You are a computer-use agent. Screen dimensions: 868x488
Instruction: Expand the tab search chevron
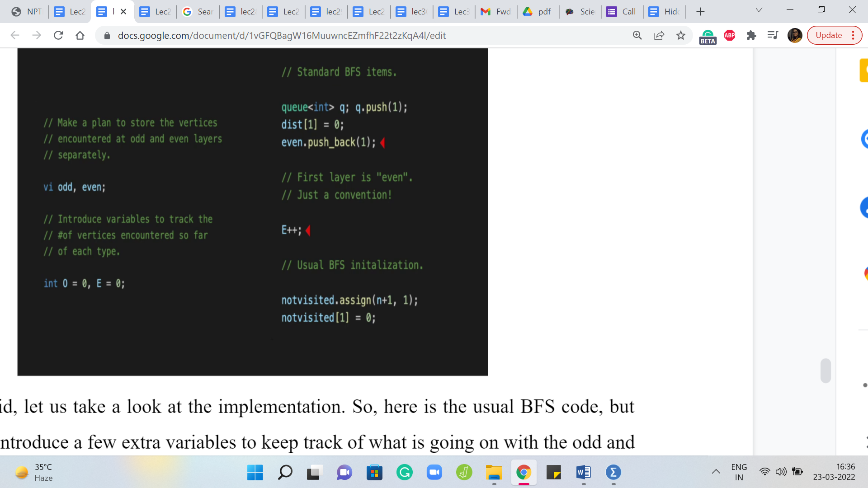[x=759, y=10]
